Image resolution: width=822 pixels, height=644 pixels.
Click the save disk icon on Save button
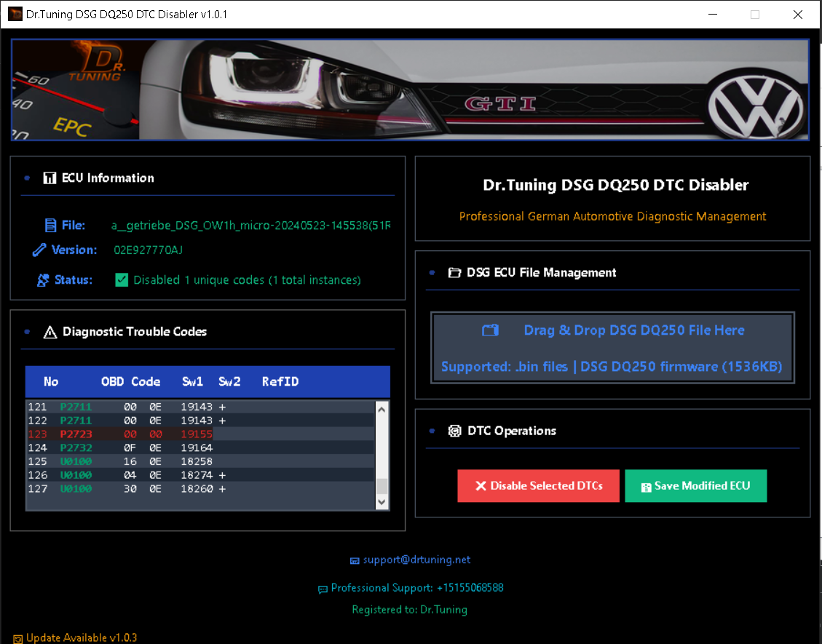pyautogui.click(x=647, y=488)
